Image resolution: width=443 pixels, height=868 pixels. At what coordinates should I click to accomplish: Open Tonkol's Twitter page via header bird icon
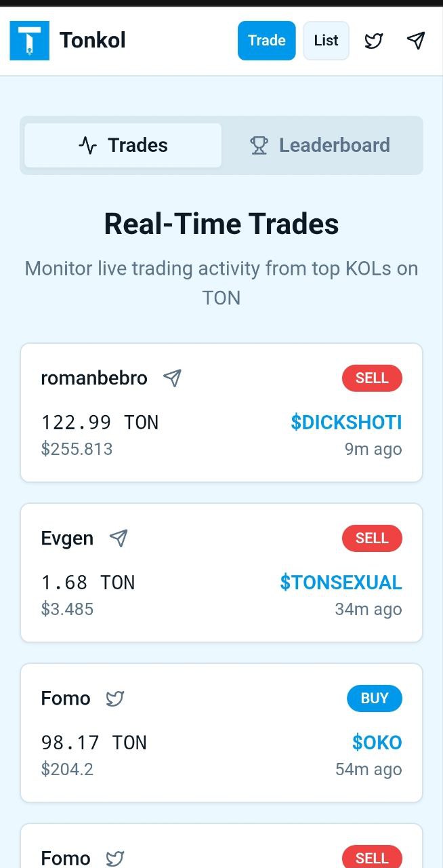[x=373, y=41]
